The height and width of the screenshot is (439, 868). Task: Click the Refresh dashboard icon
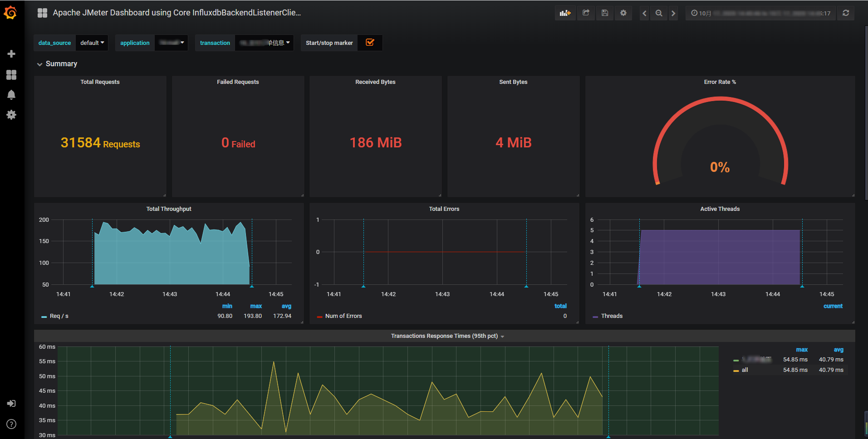click(x=846, y=13)
